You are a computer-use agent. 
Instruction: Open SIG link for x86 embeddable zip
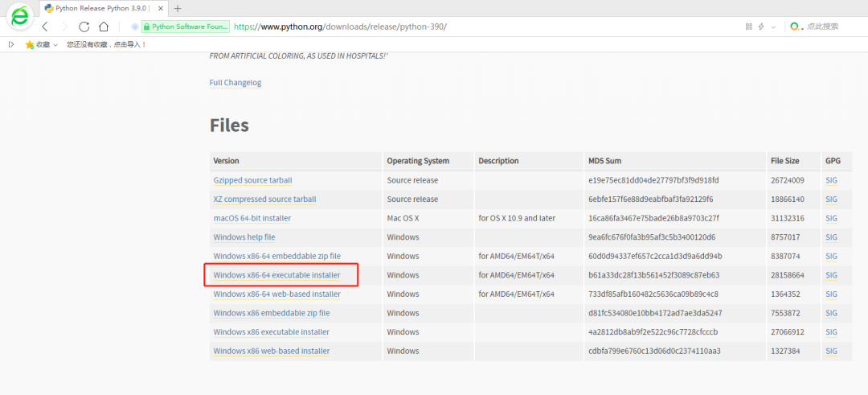pos(831,313)
